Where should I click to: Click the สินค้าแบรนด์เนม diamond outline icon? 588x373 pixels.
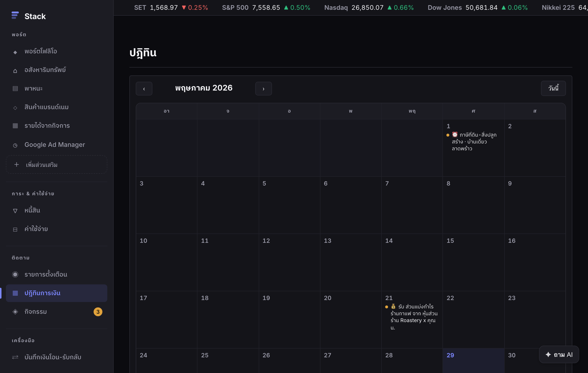[x=15, y=108]
